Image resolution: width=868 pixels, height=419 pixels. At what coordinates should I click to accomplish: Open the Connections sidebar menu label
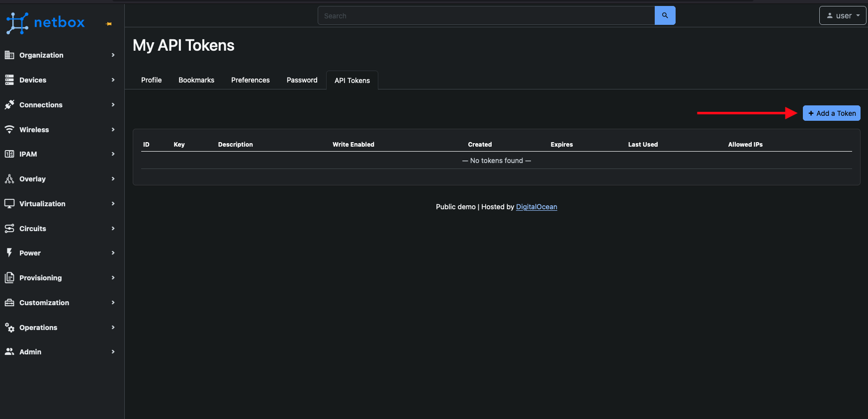[41, 105]
